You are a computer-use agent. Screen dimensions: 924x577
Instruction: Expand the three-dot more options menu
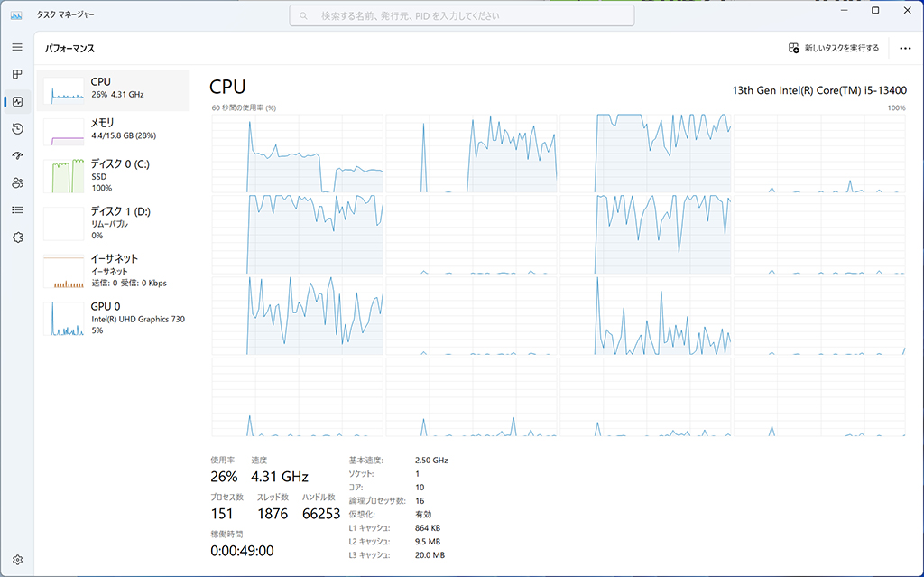click(x=905, y=49)
